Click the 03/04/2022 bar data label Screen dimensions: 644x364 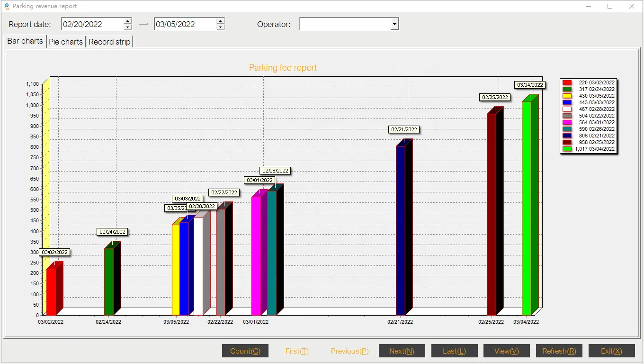(x=530, y=85)
